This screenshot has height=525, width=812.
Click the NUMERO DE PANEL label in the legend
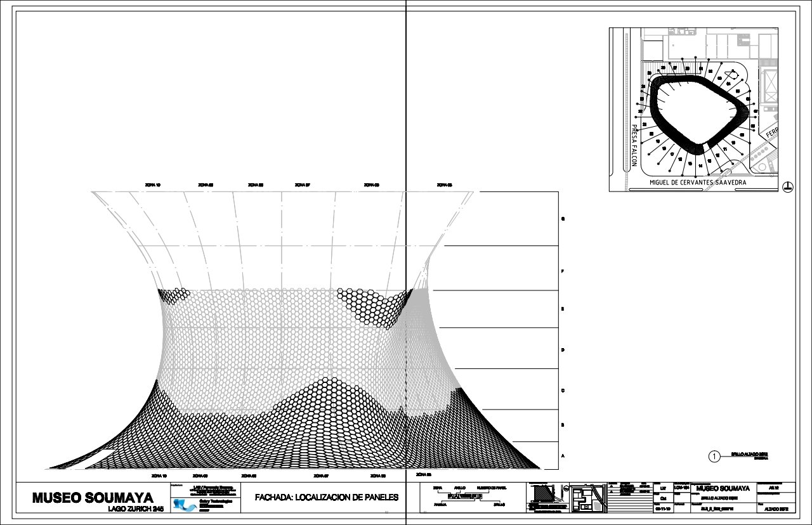(492, 488)
